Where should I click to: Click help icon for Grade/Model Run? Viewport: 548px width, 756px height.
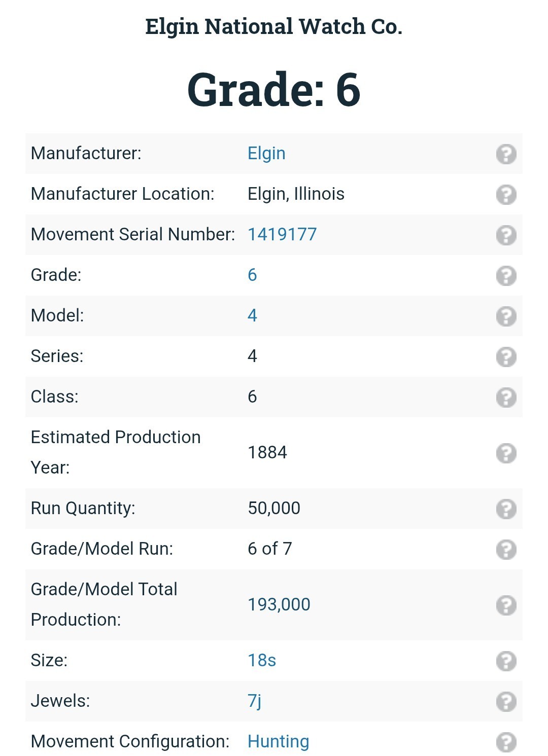tap(506, 549)
